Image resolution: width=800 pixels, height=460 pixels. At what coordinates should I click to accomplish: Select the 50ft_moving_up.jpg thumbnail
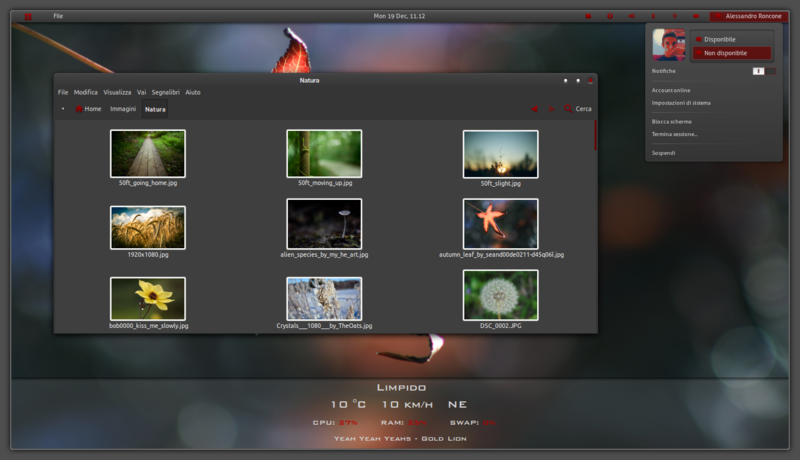pyautogui.click(x=324, y=154)
